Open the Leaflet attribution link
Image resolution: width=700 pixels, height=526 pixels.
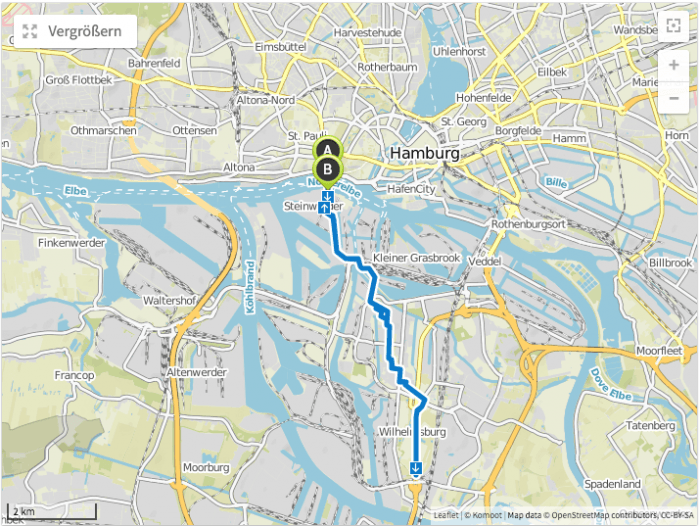point(446,515)
